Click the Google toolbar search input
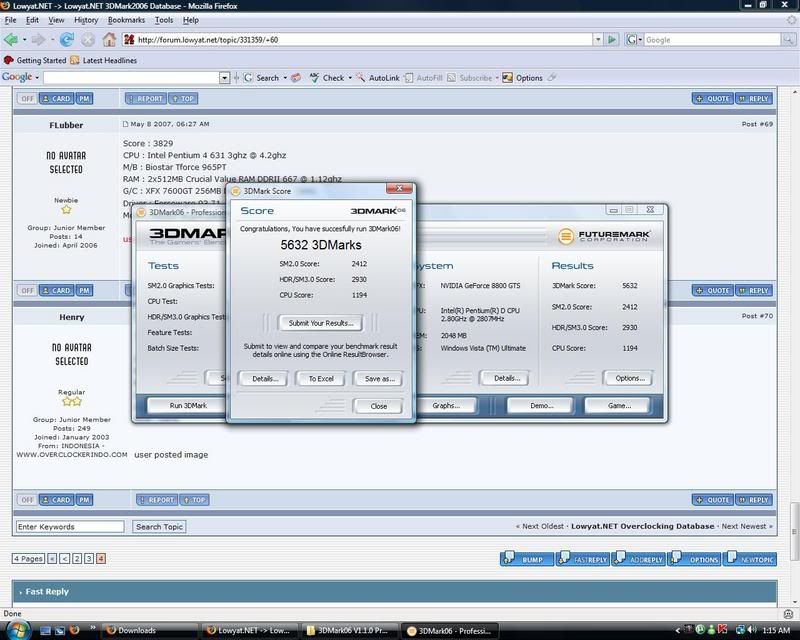The image size is (800, 640). (x=132, y=78)
